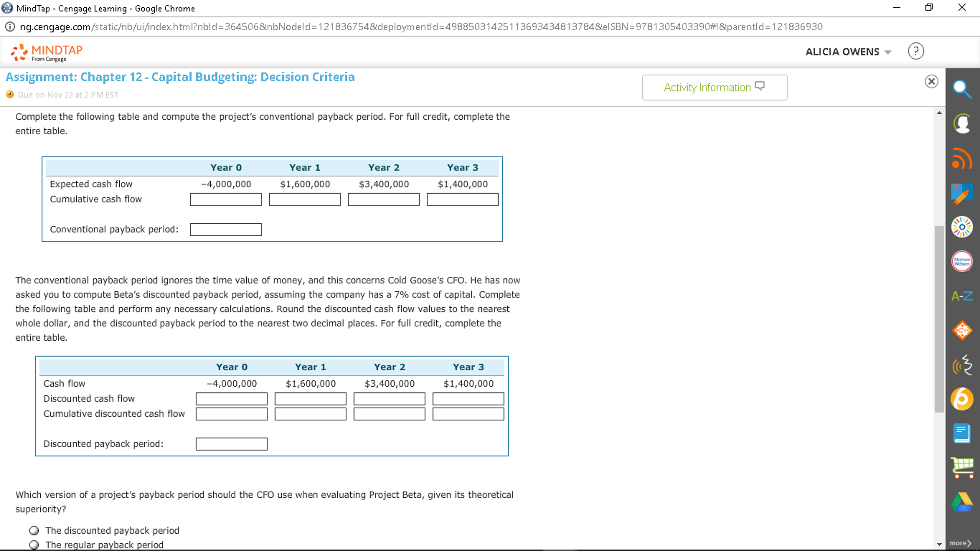Open the green shopping cart icon

point(962,468)
